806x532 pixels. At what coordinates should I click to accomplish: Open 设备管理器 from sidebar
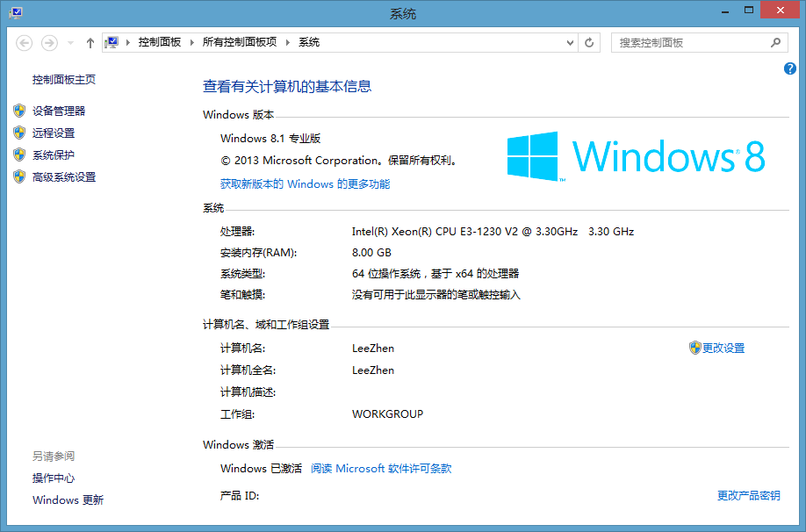[x=59, y=111]
